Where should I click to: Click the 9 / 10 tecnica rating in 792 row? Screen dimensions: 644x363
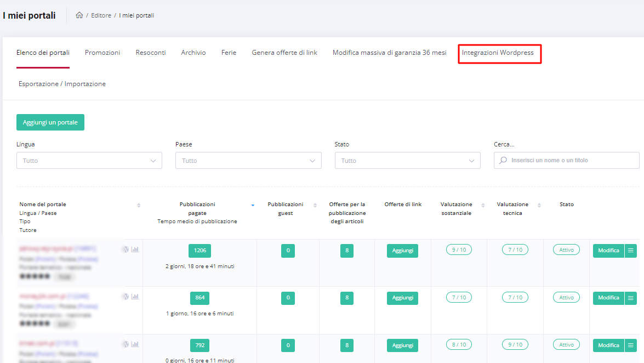(x=515, y=345)
